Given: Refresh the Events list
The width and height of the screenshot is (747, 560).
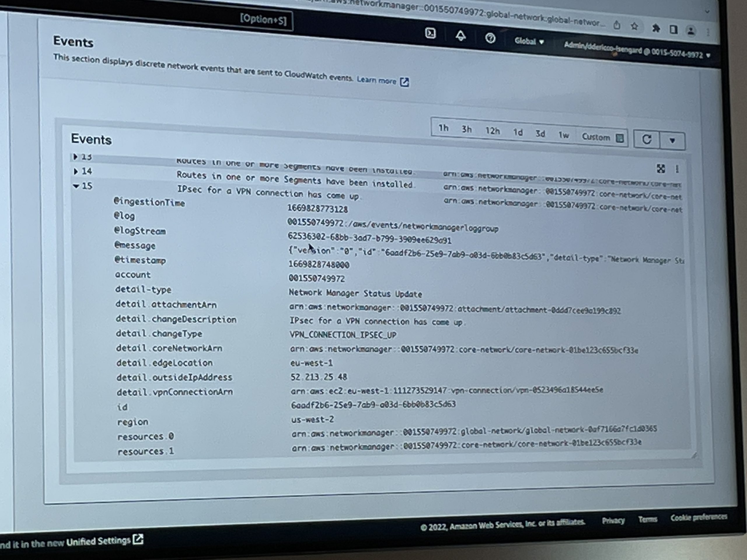Looking at the screenshot, I should [646, 139].
